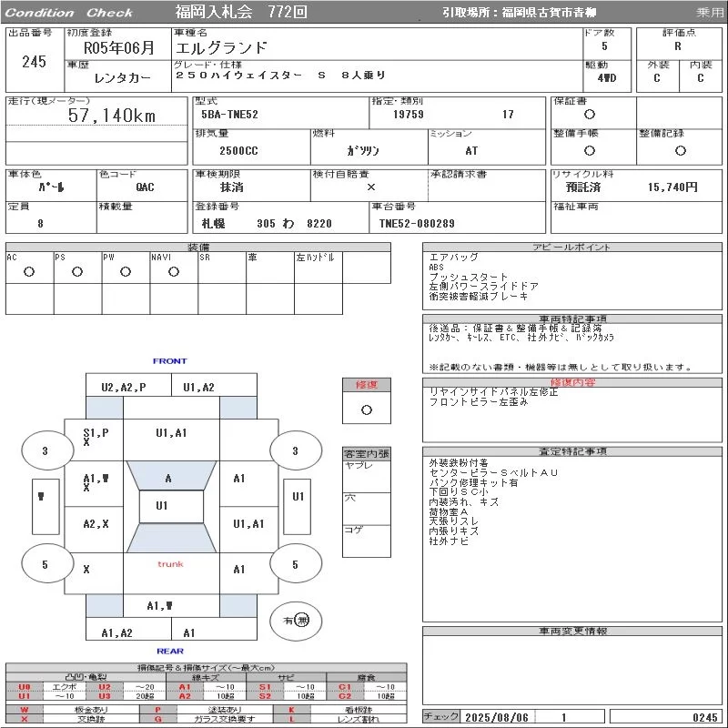This screenshot has width=728, height=728.
Task: Click the circle mark under 整備手帳
Action: click(589, 150)
